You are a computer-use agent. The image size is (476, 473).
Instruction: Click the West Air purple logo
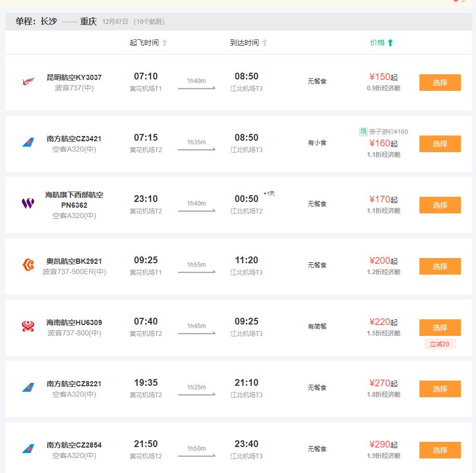[x=28, y=204]
